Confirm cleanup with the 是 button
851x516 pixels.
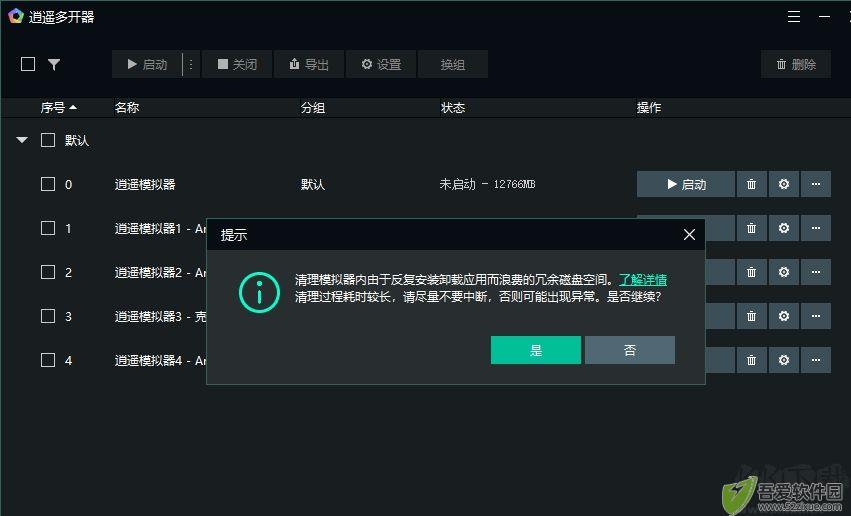536,350
